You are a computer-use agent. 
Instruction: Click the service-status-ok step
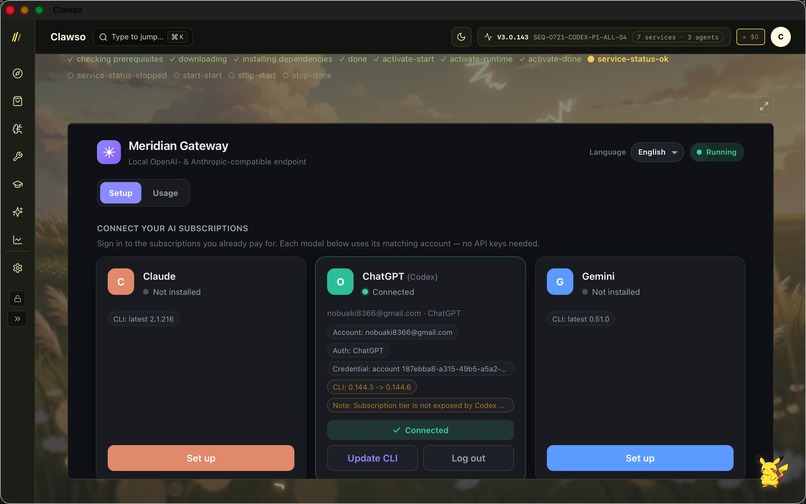click(628, 59)
